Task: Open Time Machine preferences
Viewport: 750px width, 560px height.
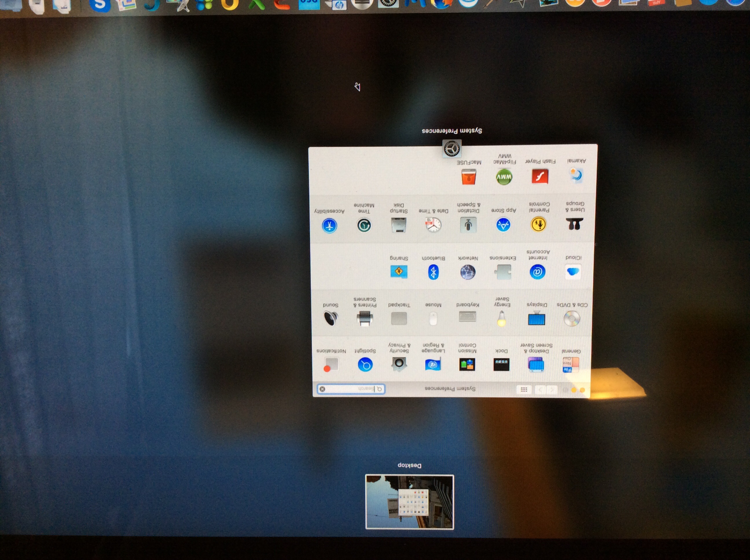Action: coord(364,225)
